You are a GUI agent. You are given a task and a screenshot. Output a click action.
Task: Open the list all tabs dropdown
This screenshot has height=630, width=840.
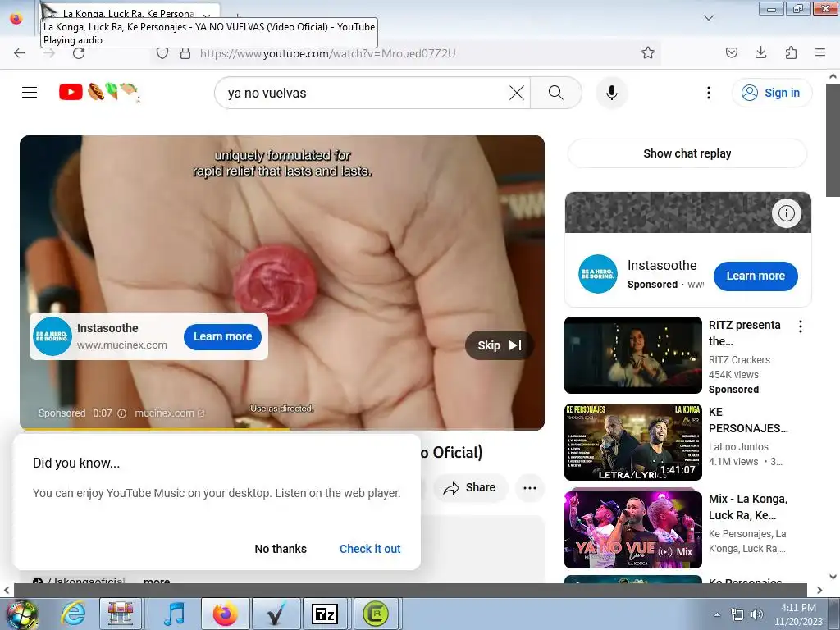point(708,18)
